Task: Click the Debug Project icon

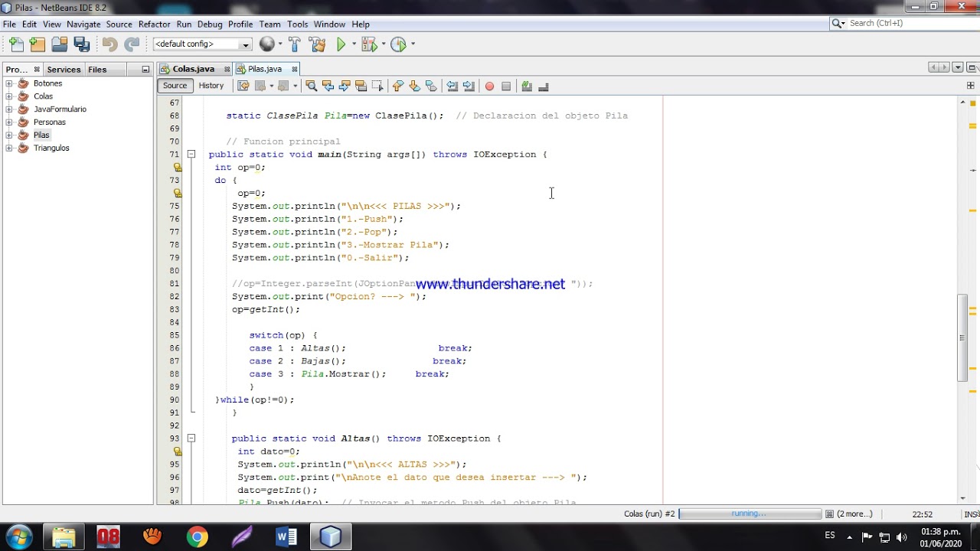Action: pyautogui.click(x=368, y=44)
